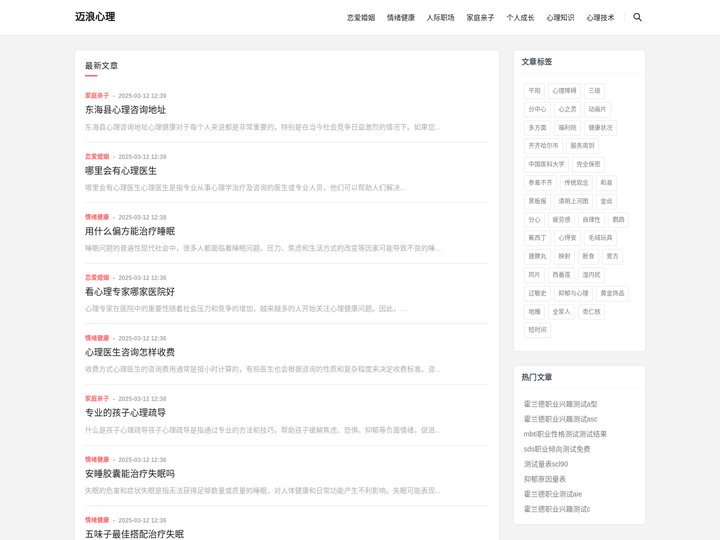Screen dimensions: 720x540
Task: Select the 心理障碍 tag
Action: [564, 90]
